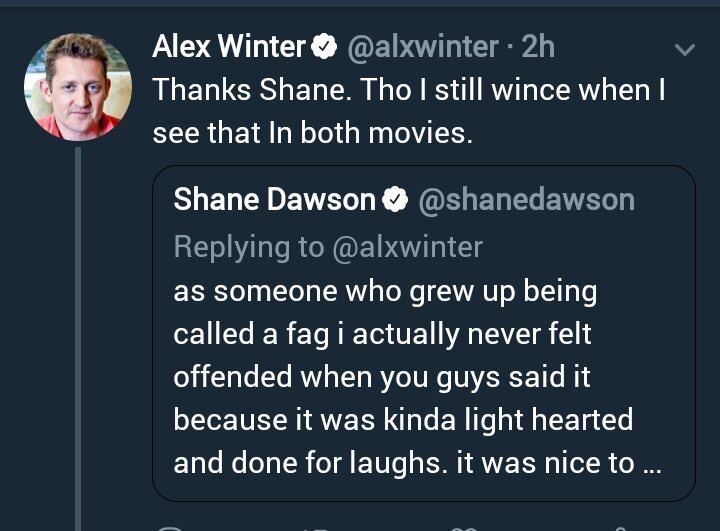Screen dimensions: 720x531
Task: Tap Alex Winter's profile photo
Action: 77,86
